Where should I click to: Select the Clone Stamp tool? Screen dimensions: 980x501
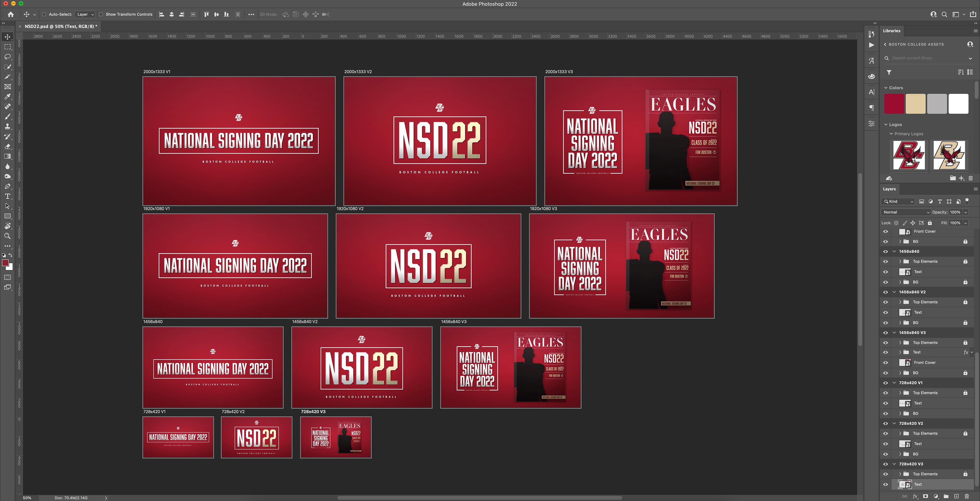(7, 126)
